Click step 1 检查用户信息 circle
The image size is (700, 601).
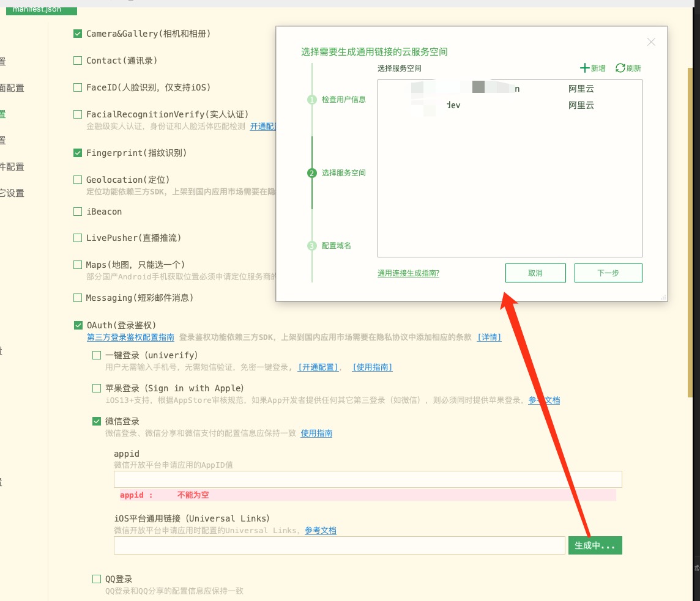click(312, 100)
